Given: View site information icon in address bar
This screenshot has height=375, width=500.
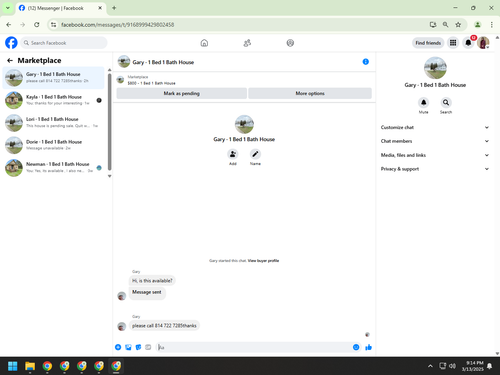Looking at the screenshot, I should (53, 25).
